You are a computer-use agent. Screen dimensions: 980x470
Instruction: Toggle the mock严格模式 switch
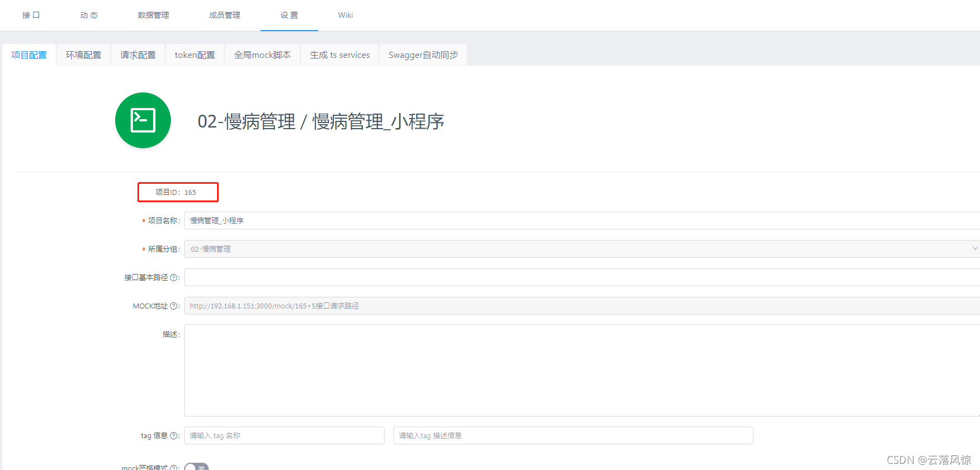[196, 467]
